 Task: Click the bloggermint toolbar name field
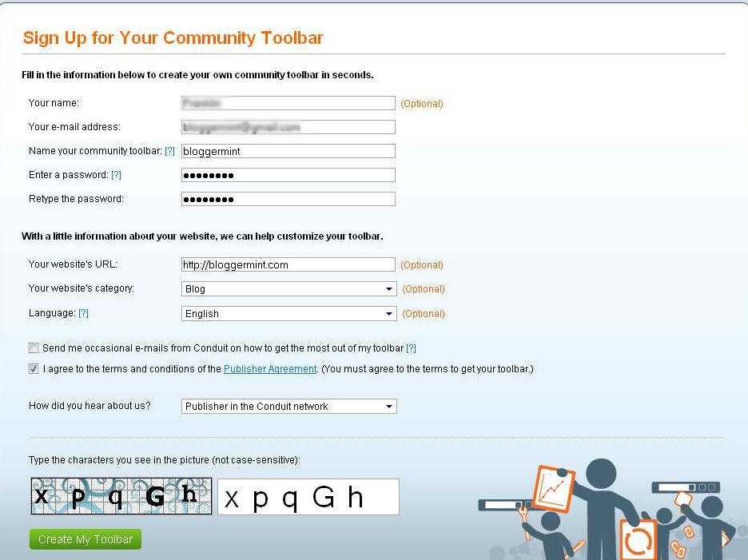point(288,150)
